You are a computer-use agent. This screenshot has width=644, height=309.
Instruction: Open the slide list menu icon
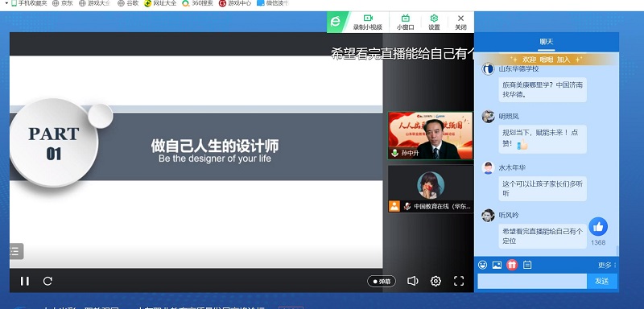tap(15, 251)
